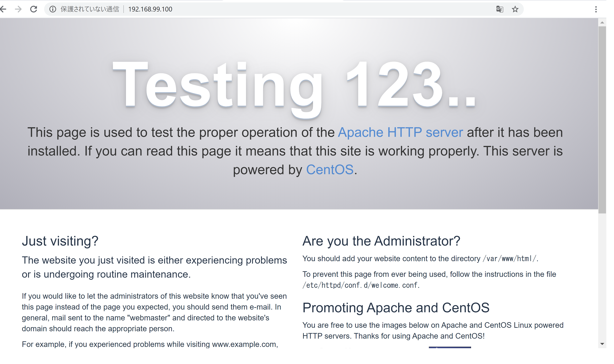Follow the 'Apache HTTP server' link
Viewport: 614px width, 364px height.
click(x=400, y=132)
